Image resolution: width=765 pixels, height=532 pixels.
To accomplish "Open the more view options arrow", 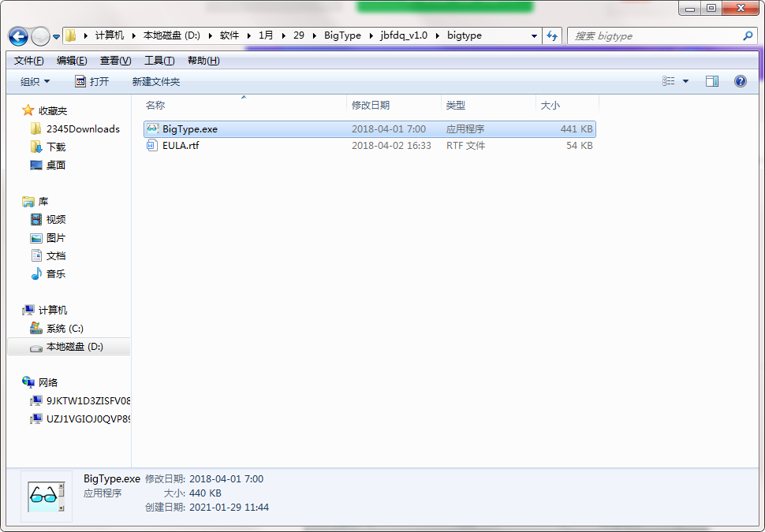I will [x=685, y=81].
